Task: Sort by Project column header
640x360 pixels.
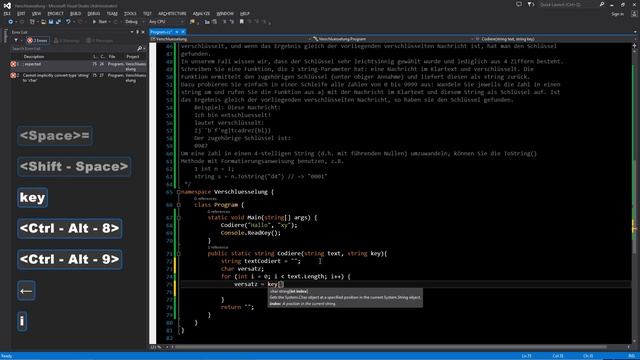Action: click(x=133, y=57)
